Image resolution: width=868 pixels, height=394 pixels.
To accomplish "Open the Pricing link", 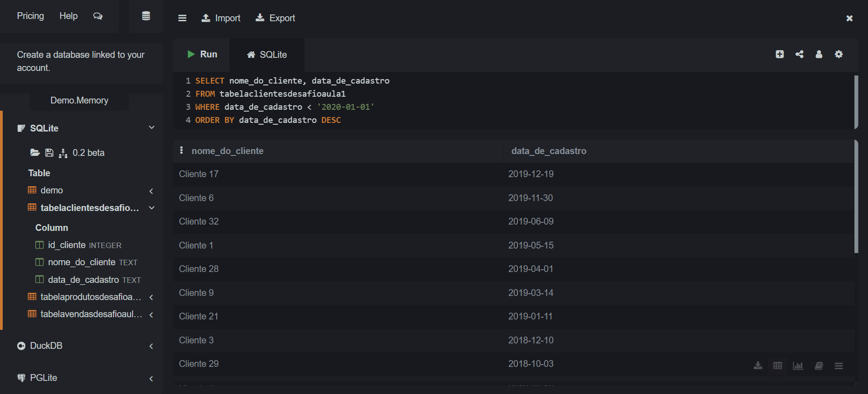I will (x=30, y=16).
